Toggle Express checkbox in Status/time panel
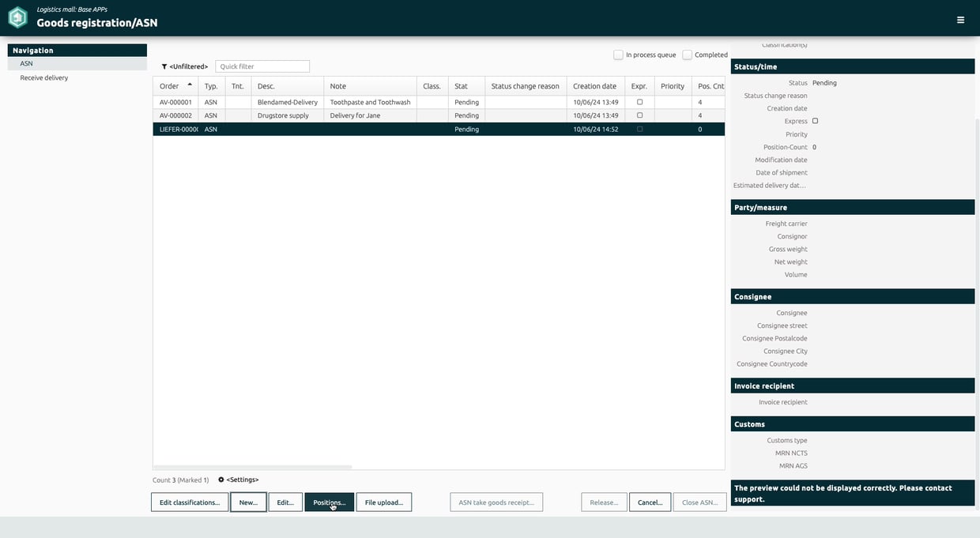 click(815, 121)
